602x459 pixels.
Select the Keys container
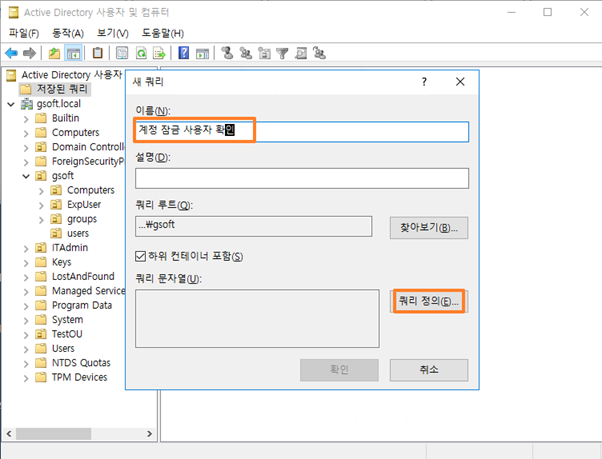[x=53, y=262]
